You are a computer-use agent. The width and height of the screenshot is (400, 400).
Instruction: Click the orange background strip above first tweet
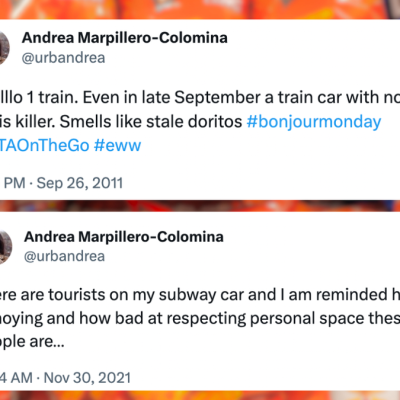[200, 9]
